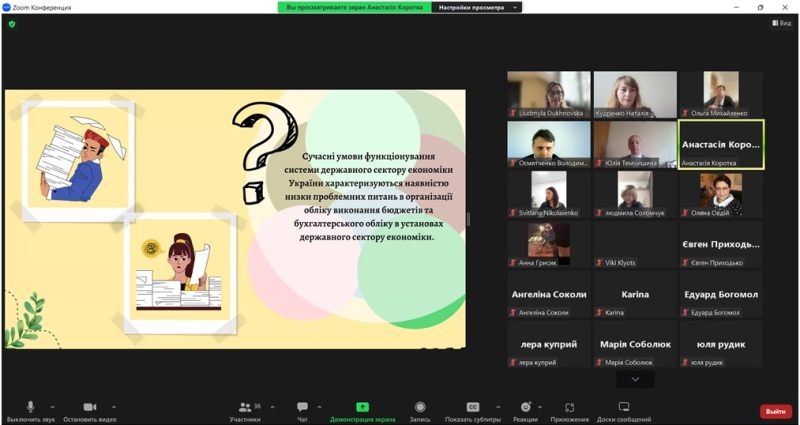Grab divider handle between slide and gallery
Image resolution: width=800 pixels, height=425 pixels.
click(x=469, y=219)
